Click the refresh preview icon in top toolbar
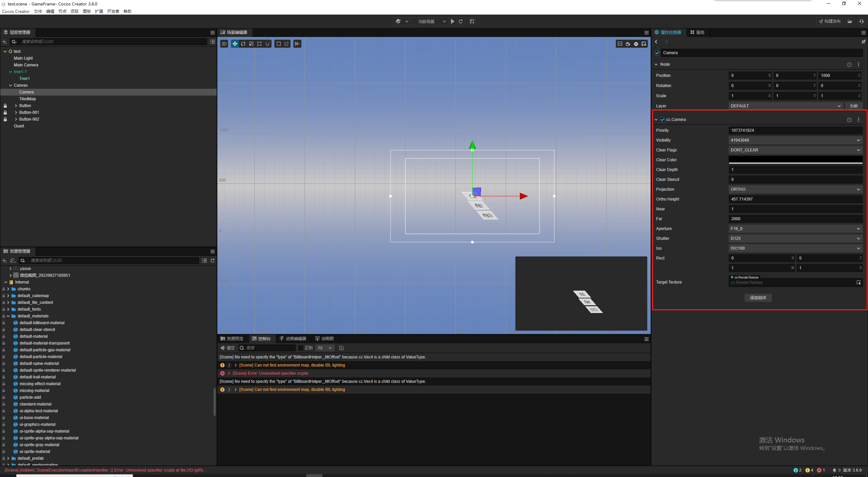The height and width of the screenshot is (477, 868). 461,21
